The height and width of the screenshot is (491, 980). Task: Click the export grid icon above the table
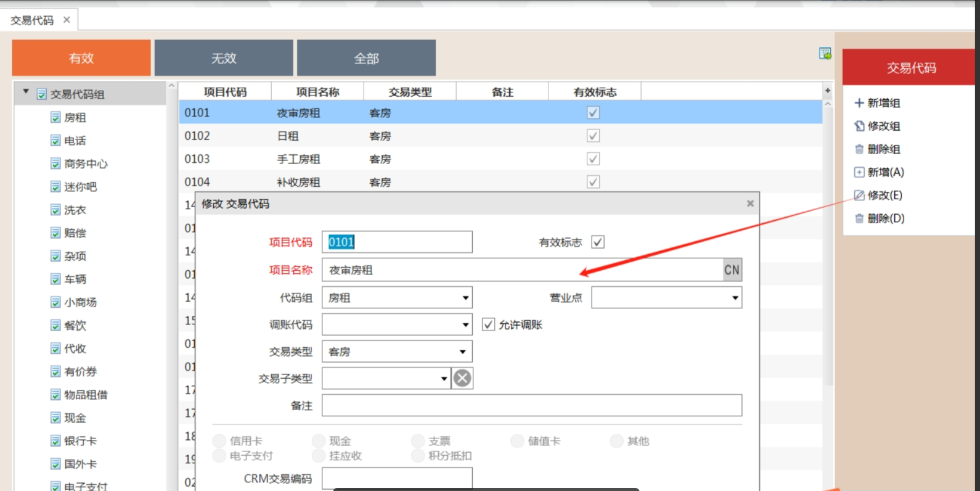(x=825, y=54)
